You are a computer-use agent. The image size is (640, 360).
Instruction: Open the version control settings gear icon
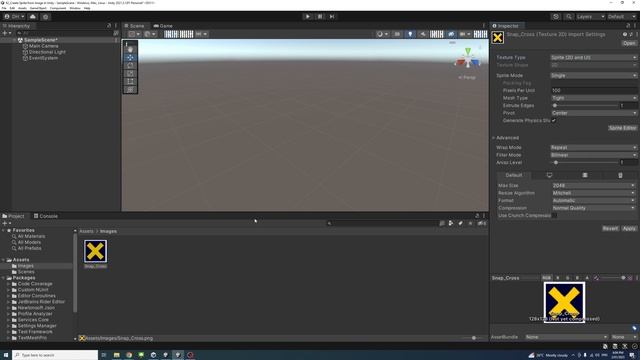(45, 17)
